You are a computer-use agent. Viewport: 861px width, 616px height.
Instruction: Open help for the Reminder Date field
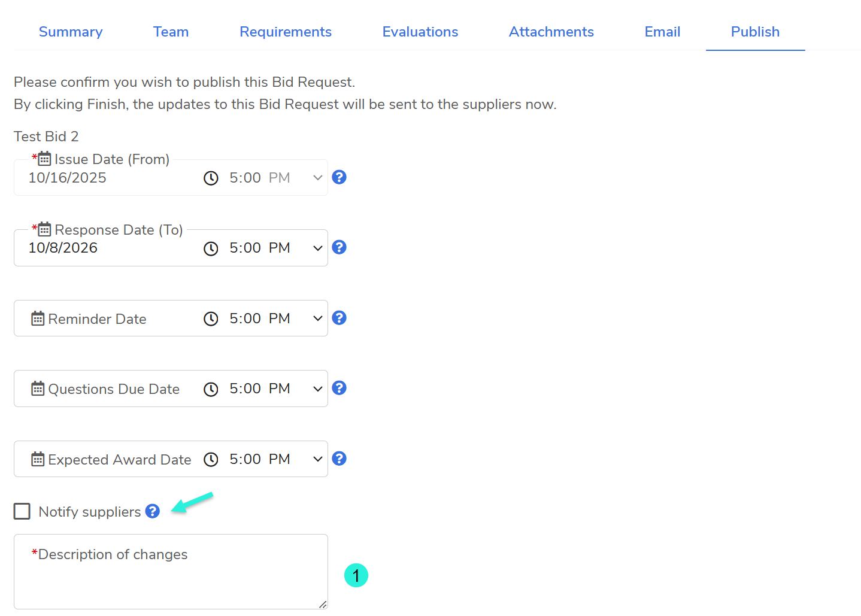(339, 318)
